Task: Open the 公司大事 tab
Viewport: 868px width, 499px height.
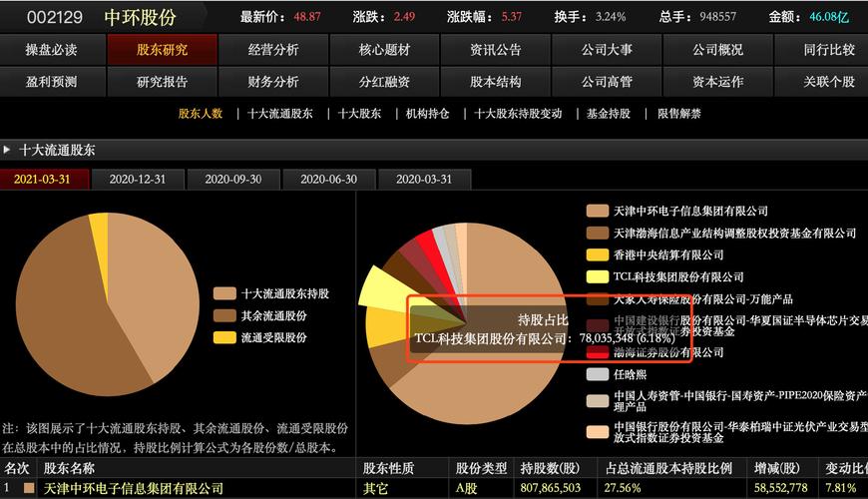Action: 607,50
